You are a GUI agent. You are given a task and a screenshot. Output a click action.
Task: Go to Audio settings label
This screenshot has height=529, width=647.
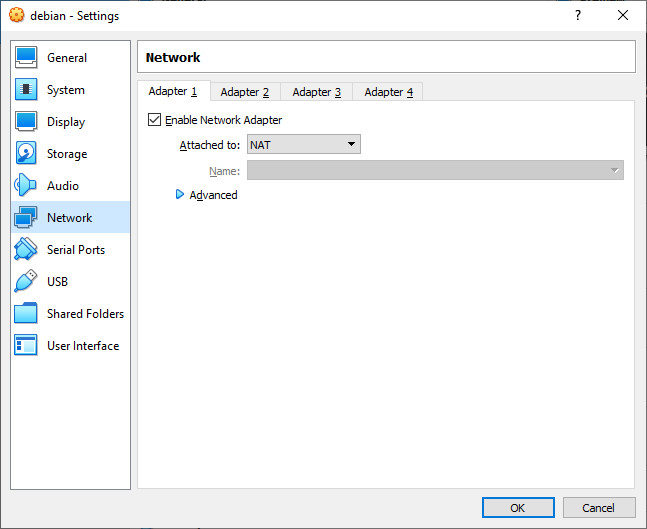63,186
